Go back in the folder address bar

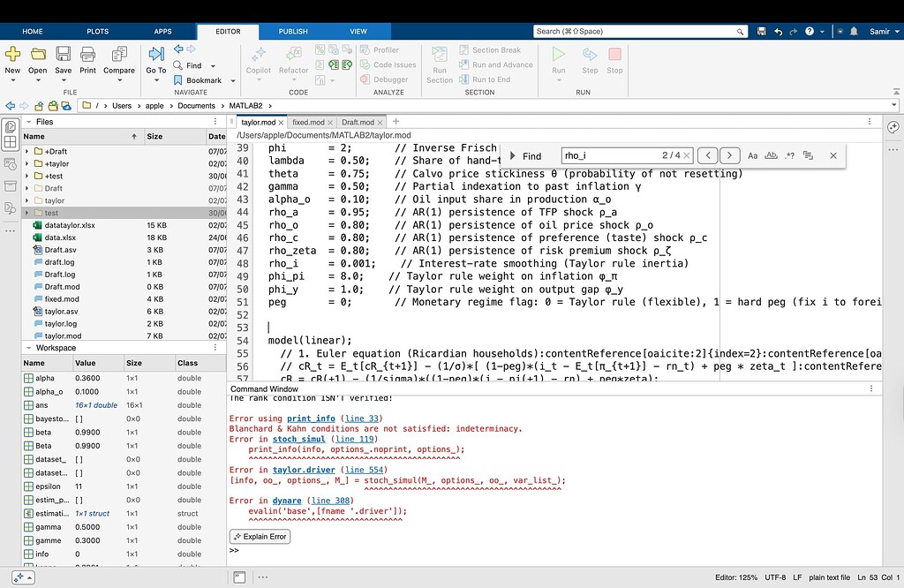pos(11,105)
